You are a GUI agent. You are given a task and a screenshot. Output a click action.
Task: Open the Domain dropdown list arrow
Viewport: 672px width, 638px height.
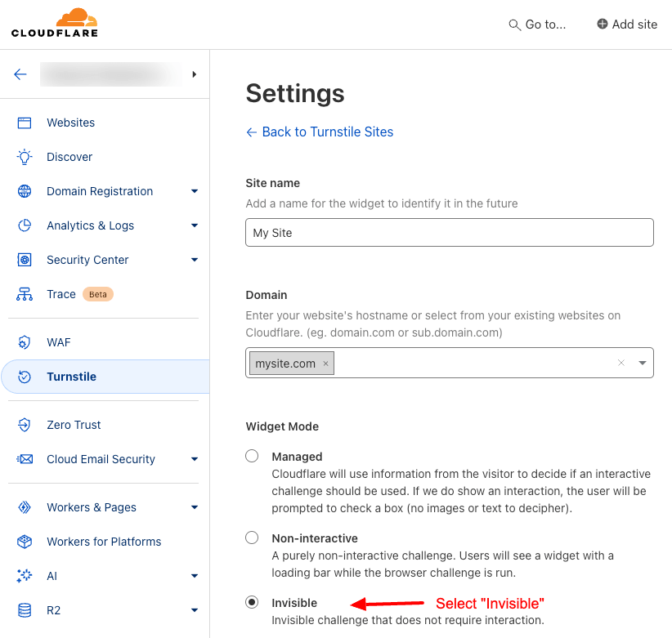[642, 363]
